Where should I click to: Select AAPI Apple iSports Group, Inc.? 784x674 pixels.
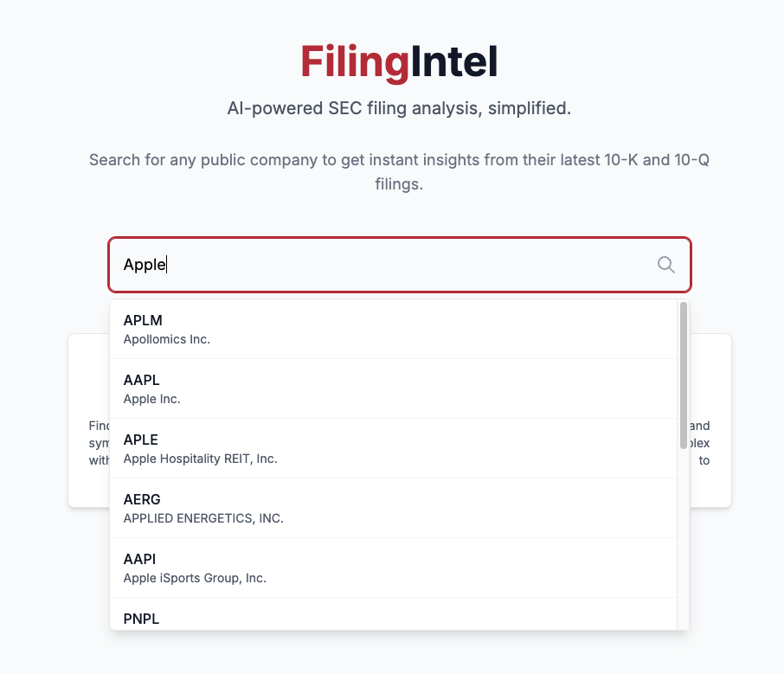(346, 568)
